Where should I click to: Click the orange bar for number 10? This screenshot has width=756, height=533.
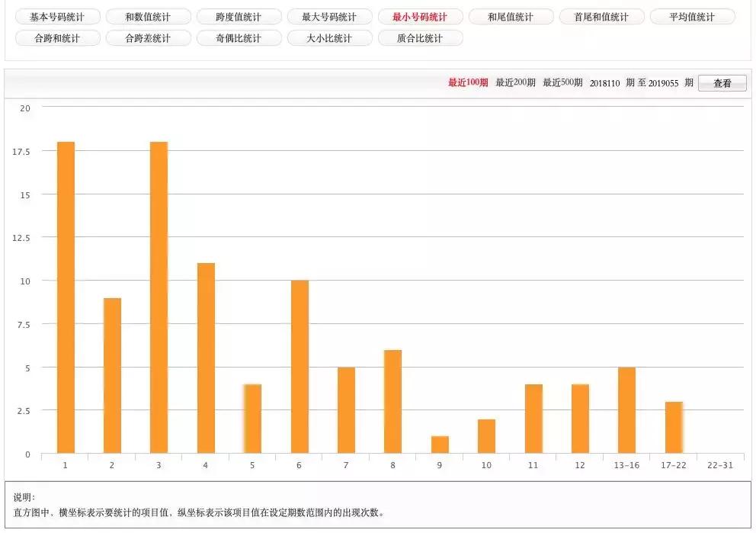tap(486, 436)
